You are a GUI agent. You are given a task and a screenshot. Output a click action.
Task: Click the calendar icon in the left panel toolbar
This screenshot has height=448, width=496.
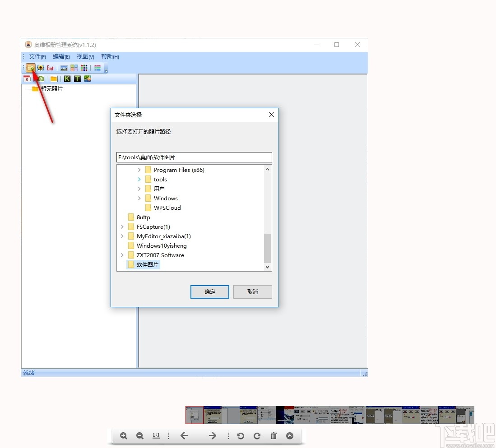(x=27, y=79)
